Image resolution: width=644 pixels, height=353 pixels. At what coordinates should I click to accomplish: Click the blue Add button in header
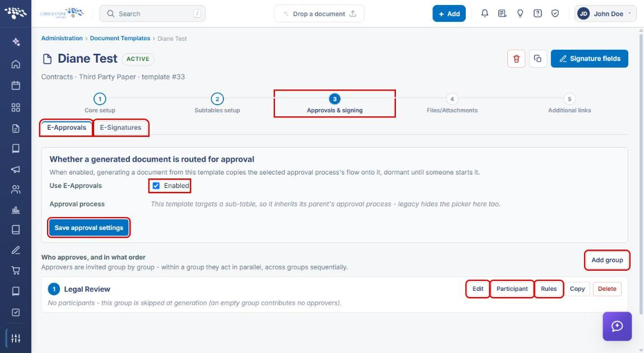click(x=449, y=13)
